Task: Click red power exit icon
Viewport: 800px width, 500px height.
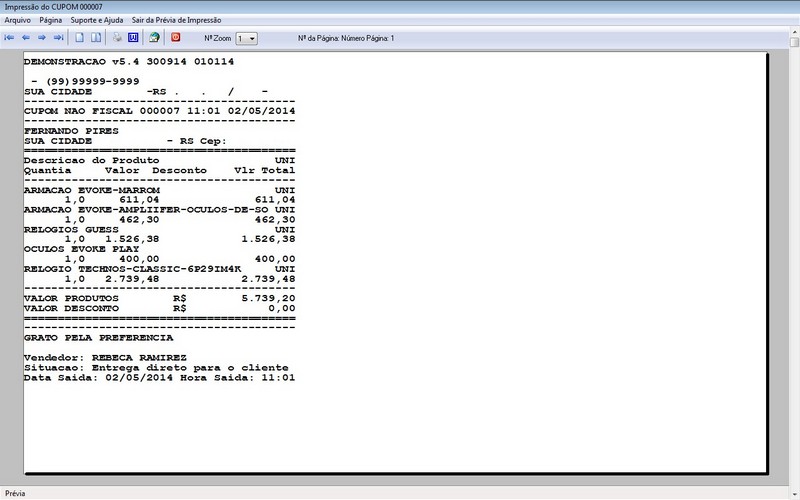Action: click(x=176, y=38)
